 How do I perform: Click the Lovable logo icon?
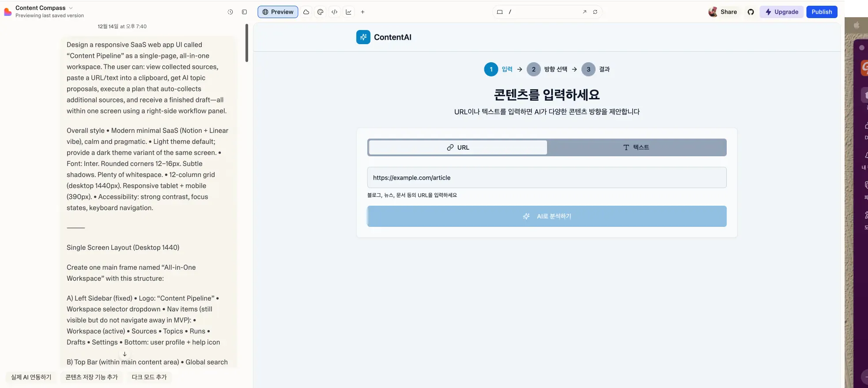tap(8, 12)
